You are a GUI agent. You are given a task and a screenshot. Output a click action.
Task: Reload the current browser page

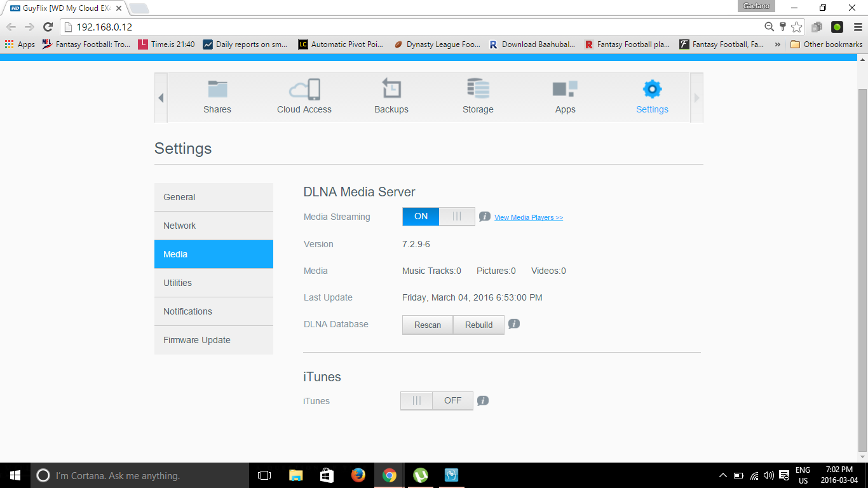pos(48,27)
